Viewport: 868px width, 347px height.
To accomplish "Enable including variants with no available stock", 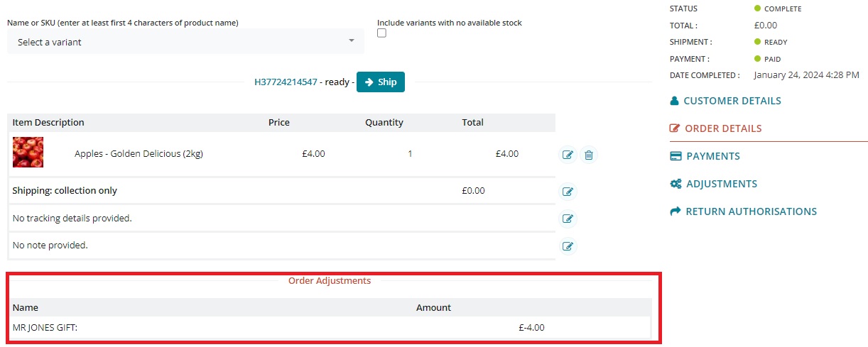I will [x=382, y=33].
